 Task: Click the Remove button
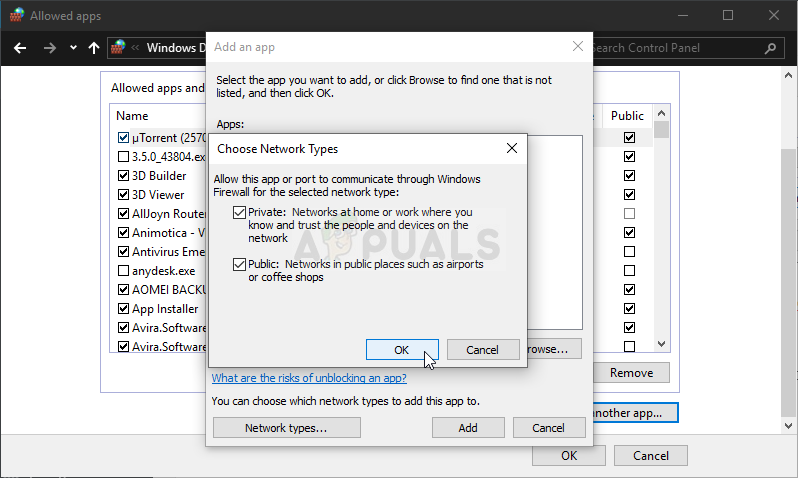point(631,373)
